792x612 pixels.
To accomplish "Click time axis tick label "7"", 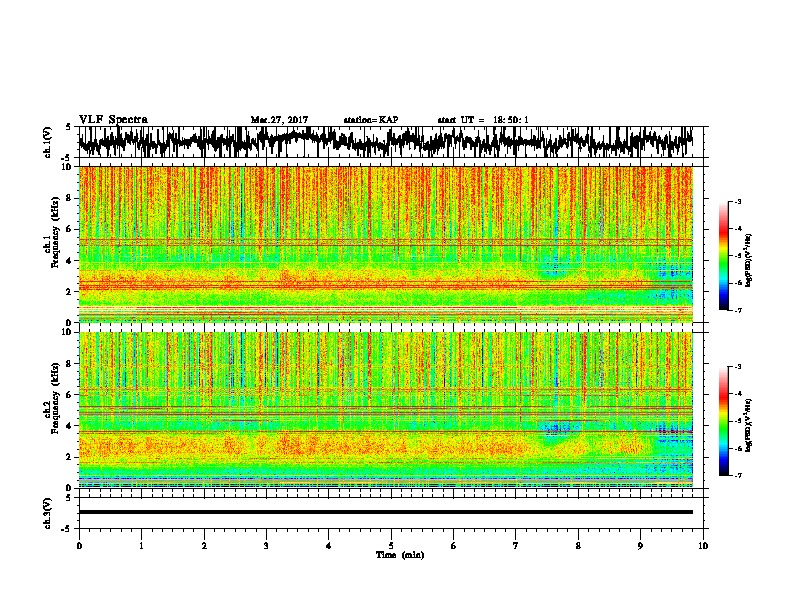I will click(516, 546).
